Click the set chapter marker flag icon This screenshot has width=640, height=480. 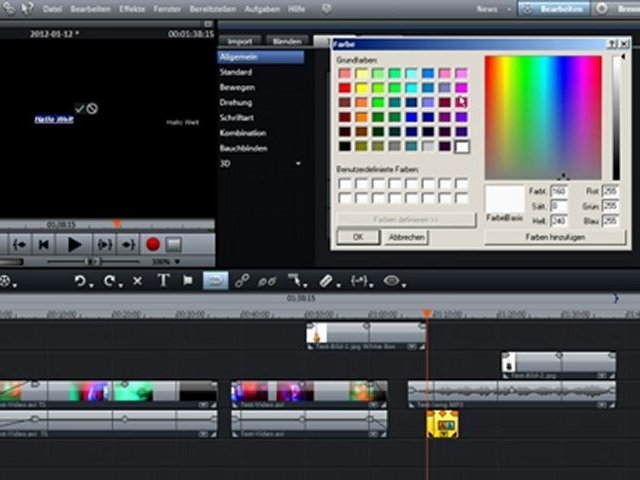pos(187,282)
